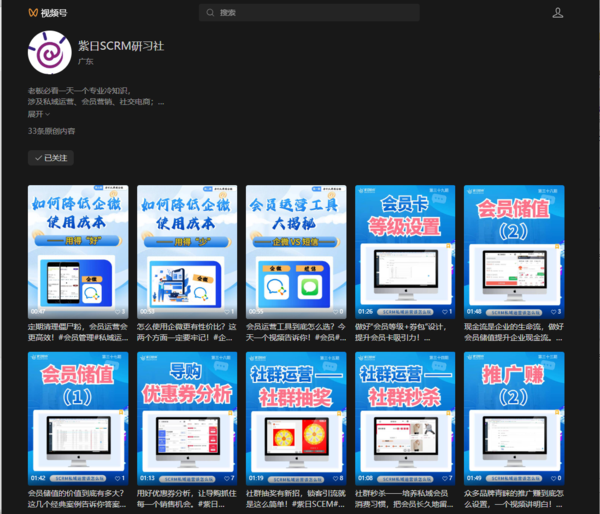
Task: Click the 01:48 duration on 会员储值(2)
Action: 474,312
